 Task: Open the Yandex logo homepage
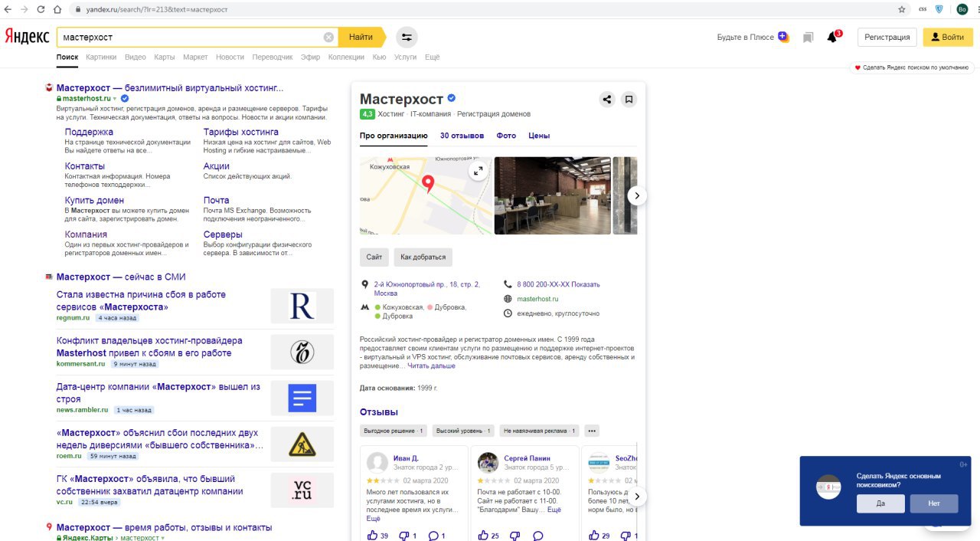pyautogui.click(x=27, y=37)
